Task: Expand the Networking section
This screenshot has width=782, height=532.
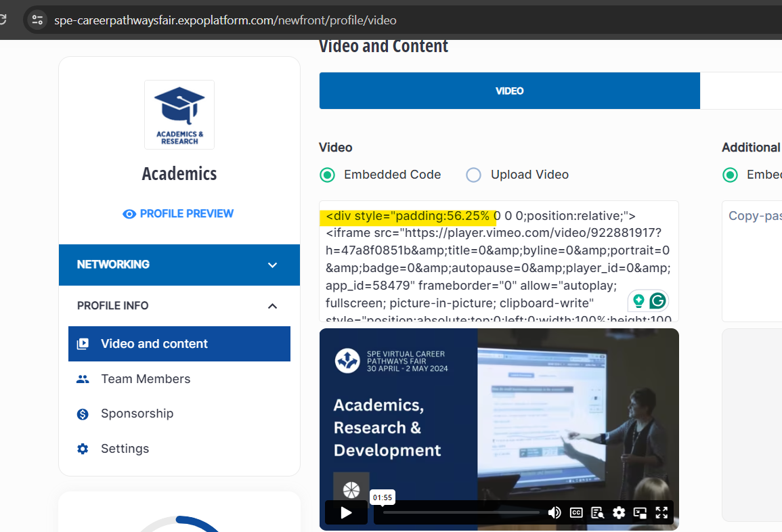Action: coord(179,265)
